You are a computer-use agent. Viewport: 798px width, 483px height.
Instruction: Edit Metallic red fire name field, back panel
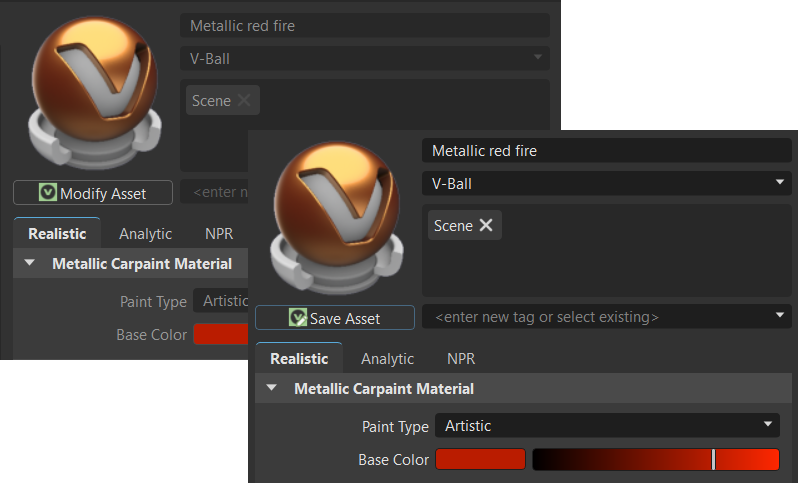365,25
